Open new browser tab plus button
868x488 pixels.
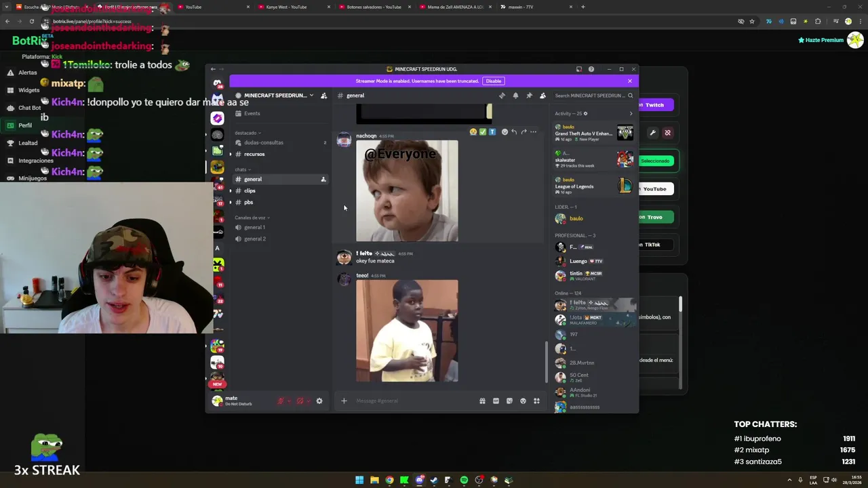pyautogui.click(x=583, y=7)
